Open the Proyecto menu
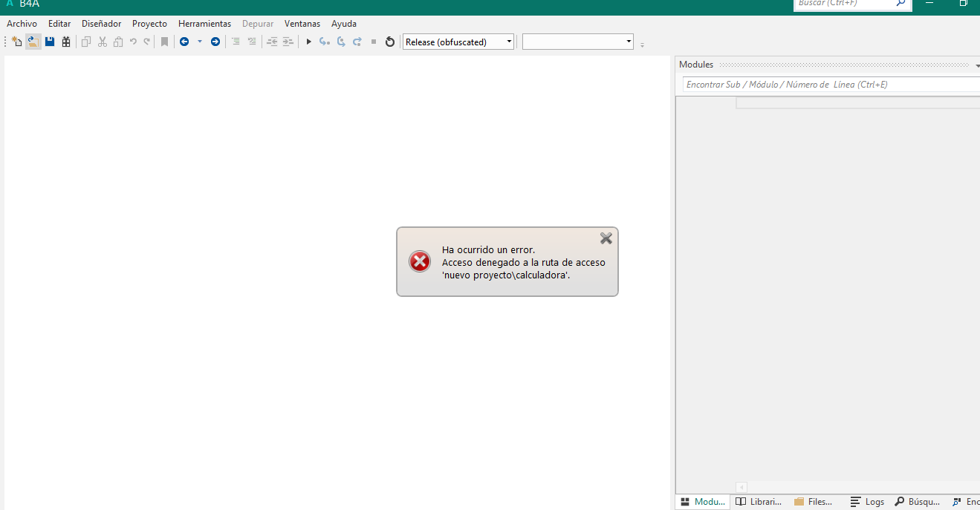The width and height of the screenshot is (980, 510). [x=149, y=23]
